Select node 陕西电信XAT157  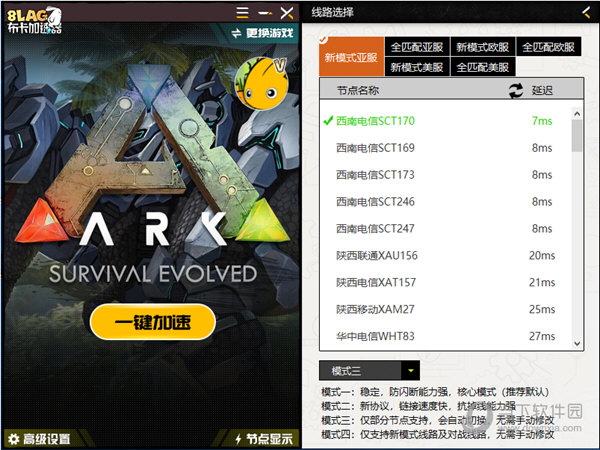click(445, 282)
